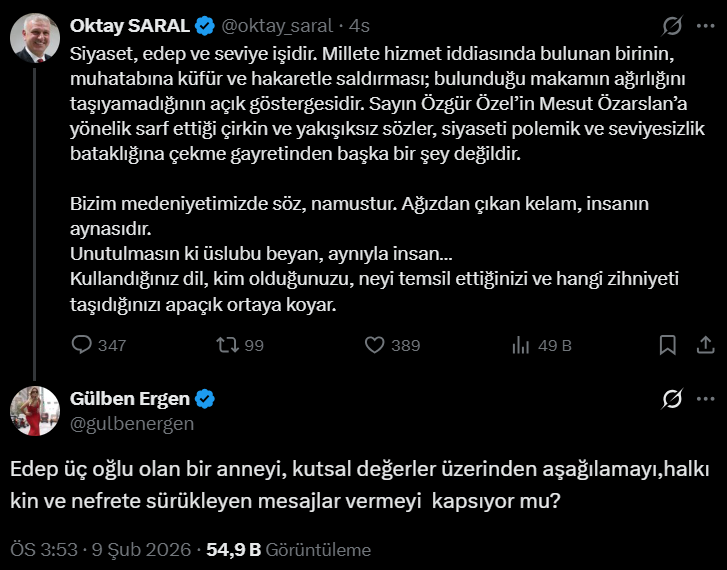Click the Grok icon on Gülben Ergen's post
This screenshot has width=727, height=570.
[x=672, y=399]
